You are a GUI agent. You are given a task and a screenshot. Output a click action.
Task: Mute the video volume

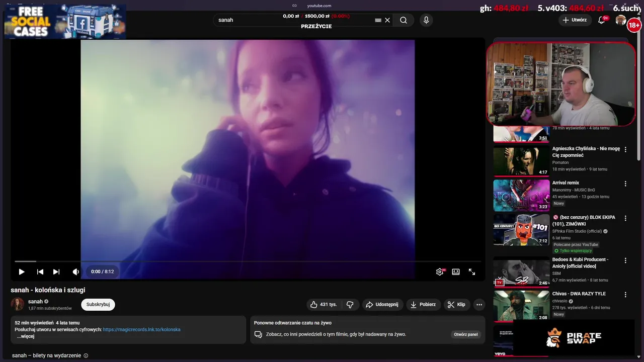(75, 271)
